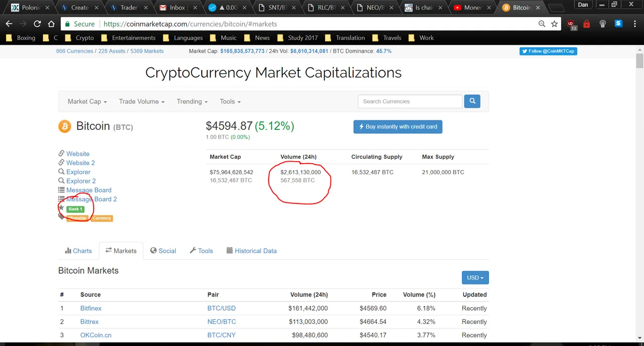Screen dimensions: 644x346
Task: Open the Entertainements bookmark folder
Action: click(128, 38)
